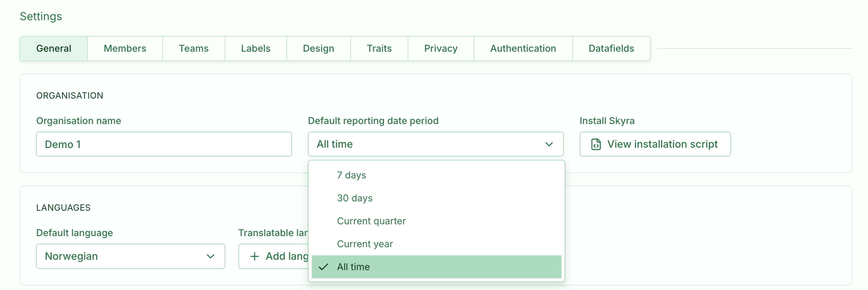Click the LANGUAGES section heading
The image size is (868, 290).
63,208
